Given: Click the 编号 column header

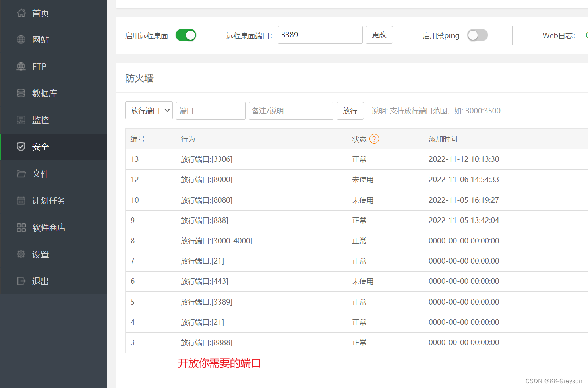Looking at the screenshot, I should (x=138, y=139).
